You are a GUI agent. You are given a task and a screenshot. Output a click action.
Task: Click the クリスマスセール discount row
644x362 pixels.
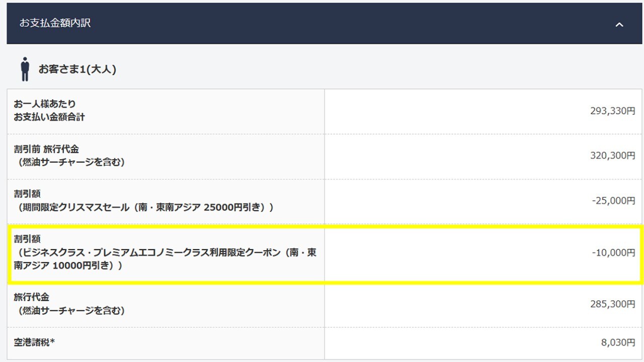tap(322, 200)
